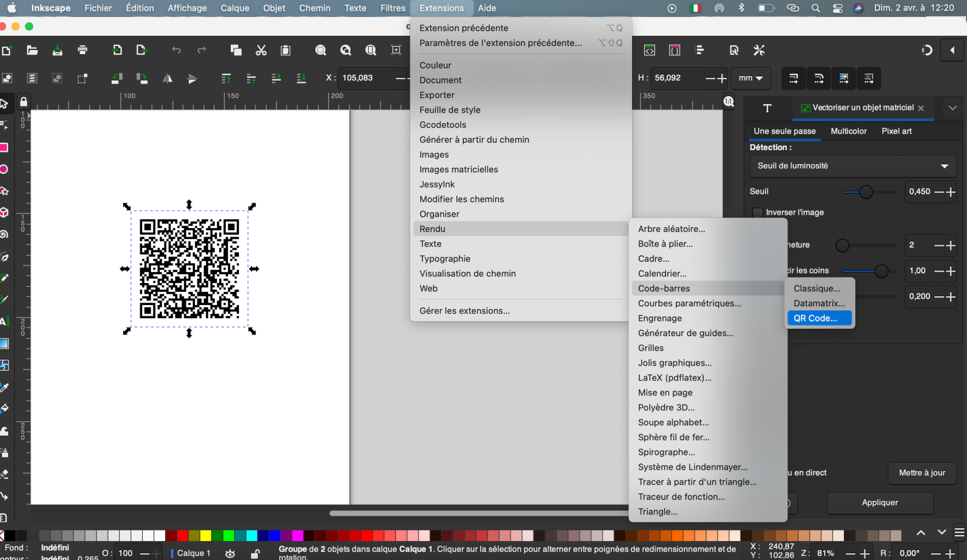This screenshot has height=560, width=967.
Task: Enable the Inverser l'image checkbox
Action: 758,212
